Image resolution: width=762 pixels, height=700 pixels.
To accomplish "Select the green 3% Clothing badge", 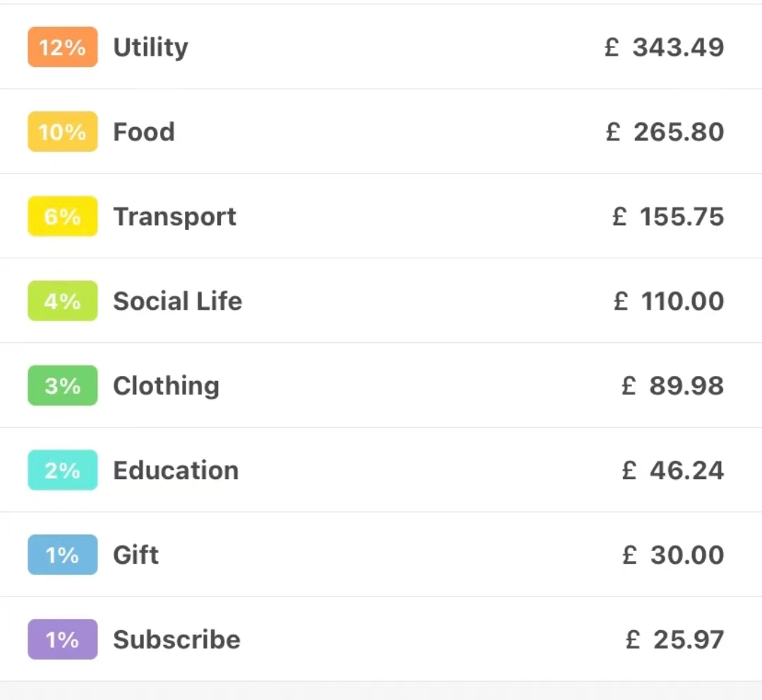I will (x=62, y=386).
